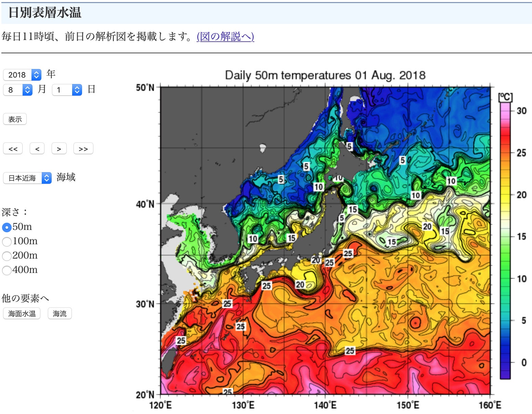
Task: Follow the 図の解説へ explanation link
Action: pyautogui.click(x=225, y=36)
